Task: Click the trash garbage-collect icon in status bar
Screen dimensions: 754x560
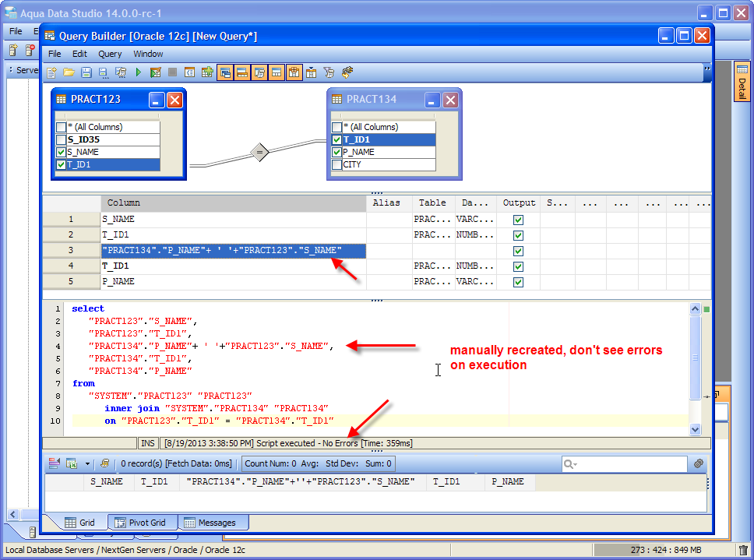Action: point(743,550)
